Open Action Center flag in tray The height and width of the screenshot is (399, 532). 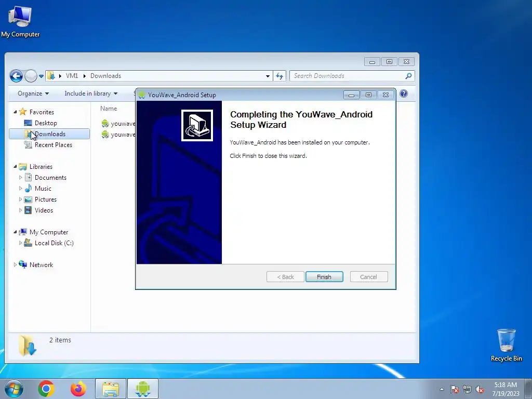(x=455, y=389)
